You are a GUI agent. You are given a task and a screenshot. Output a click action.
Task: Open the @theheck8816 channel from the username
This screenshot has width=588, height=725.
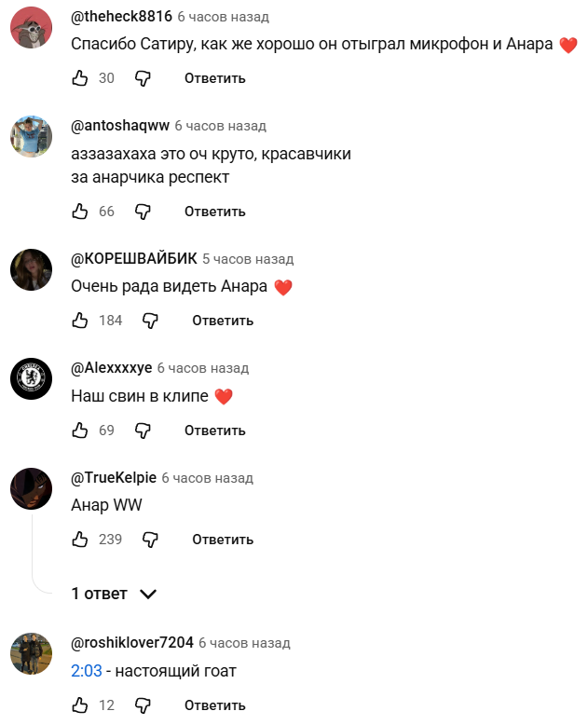[121, 17]
